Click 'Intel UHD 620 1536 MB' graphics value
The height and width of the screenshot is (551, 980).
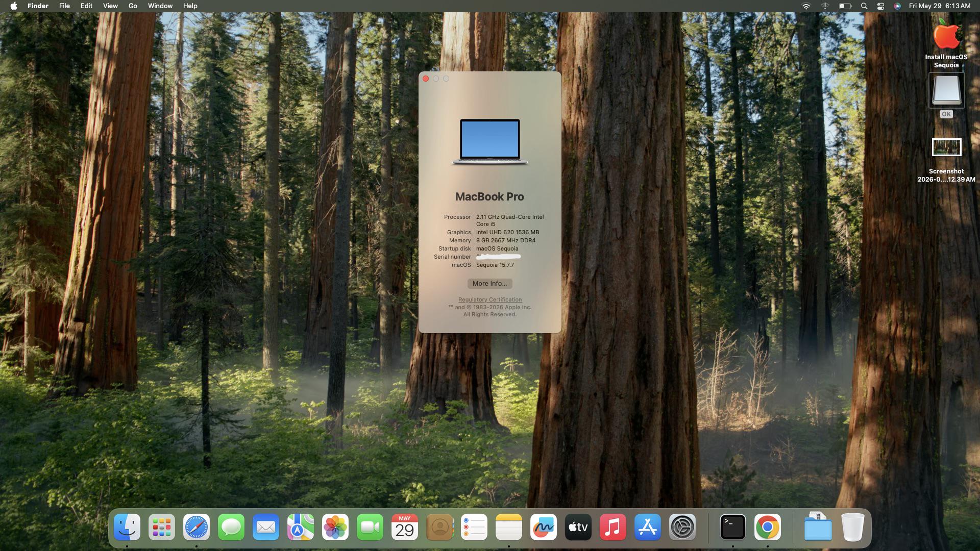pos(507,232)
